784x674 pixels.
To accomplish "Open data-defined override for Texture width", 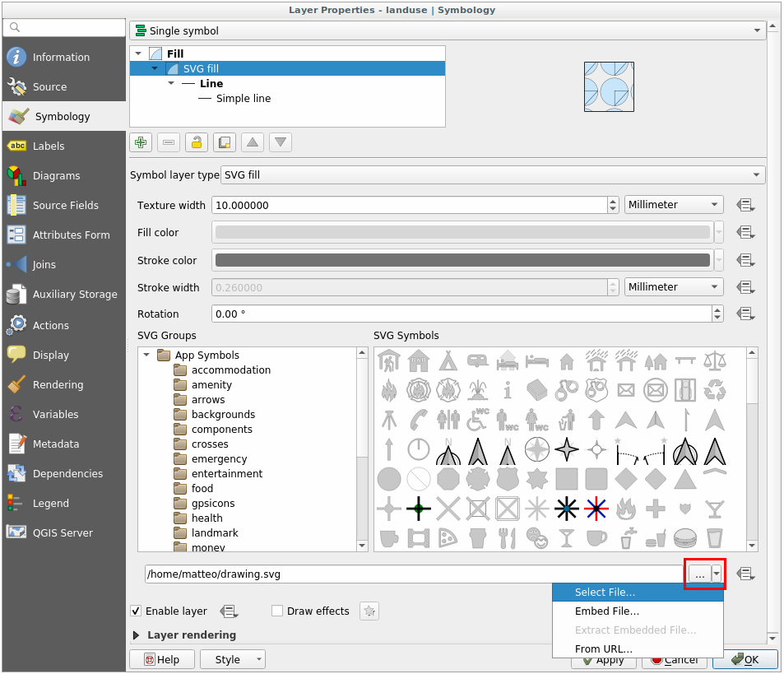I will click(745, 205).
